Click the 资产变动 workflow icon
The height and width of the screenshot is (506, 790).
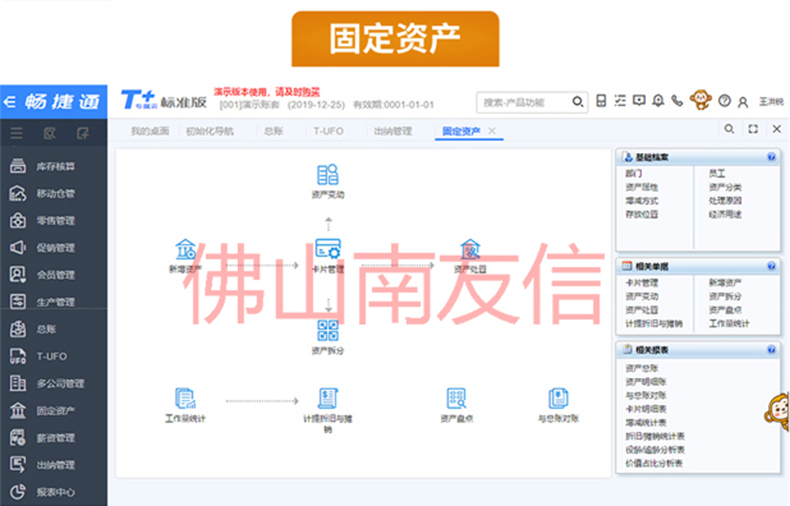[x=327, y=175]
